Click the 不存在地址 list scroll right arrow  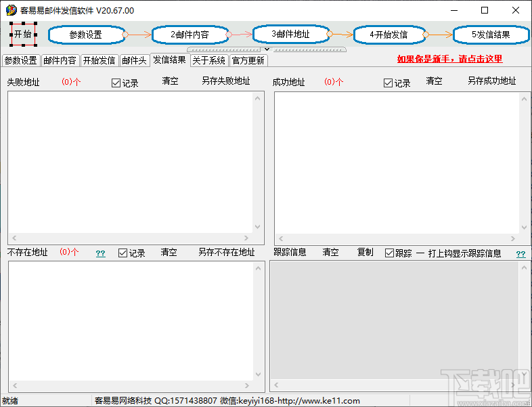click(x=247, y=385)
